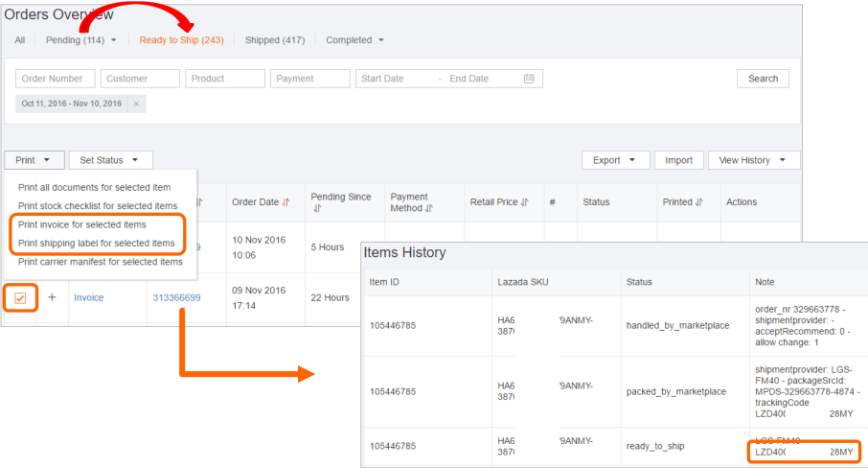This screenshot has width=868, height=468.
Task: Uncheck the selected order checkbox
Action: (20, 298)
